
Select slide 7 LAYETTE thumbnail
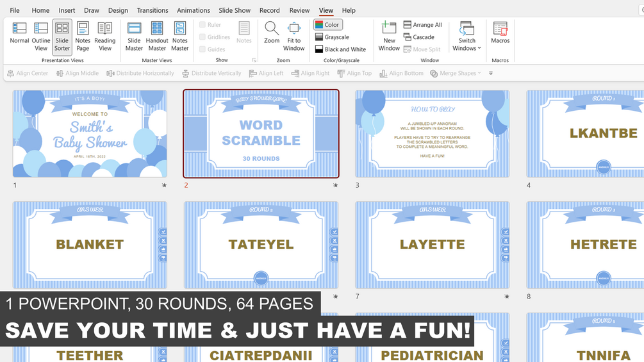(433, 245)
